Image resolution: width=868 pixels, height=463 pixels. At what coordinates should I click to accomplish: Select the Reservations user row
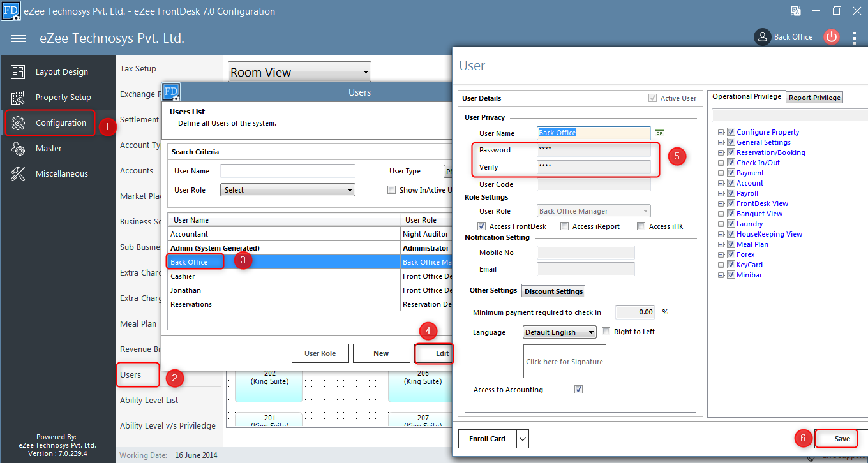(x=311, y=304)
